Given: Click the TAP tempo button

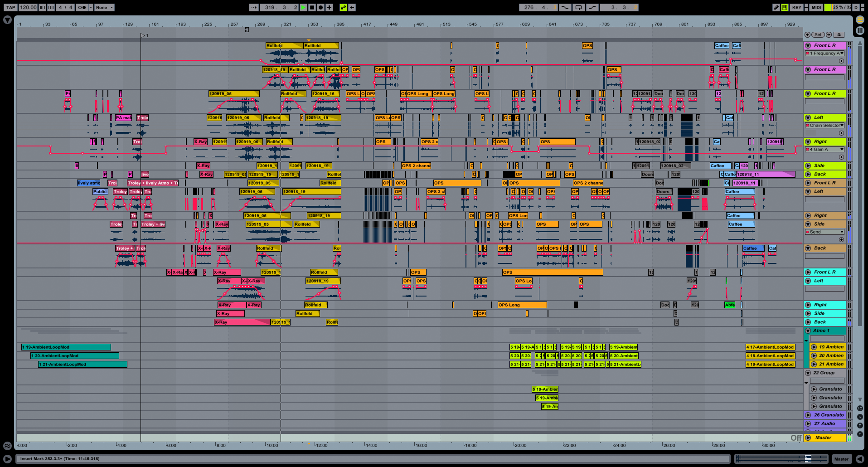Looking at the screenshot, I should coord(10,7).
